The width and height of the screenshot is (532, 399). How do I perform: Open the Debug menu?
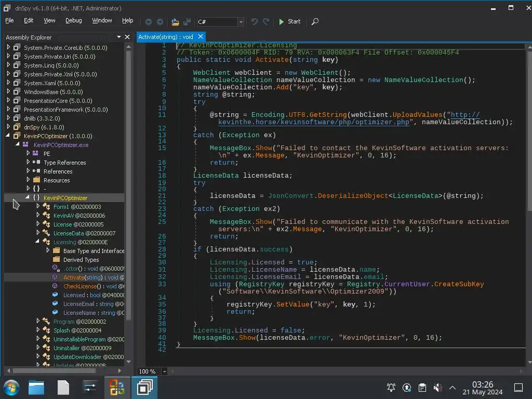click(74, 21)
